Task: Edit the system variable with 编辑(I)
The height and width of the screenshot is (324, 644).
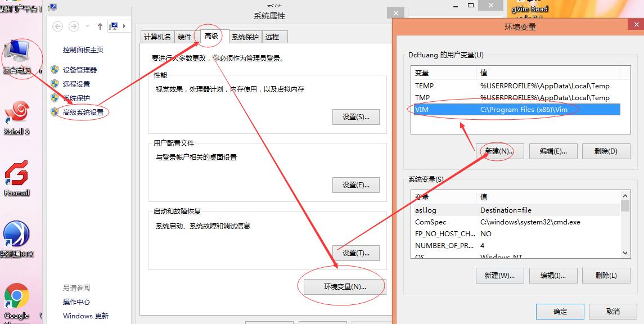Action: pyautogui.click(x=553, y=275)
